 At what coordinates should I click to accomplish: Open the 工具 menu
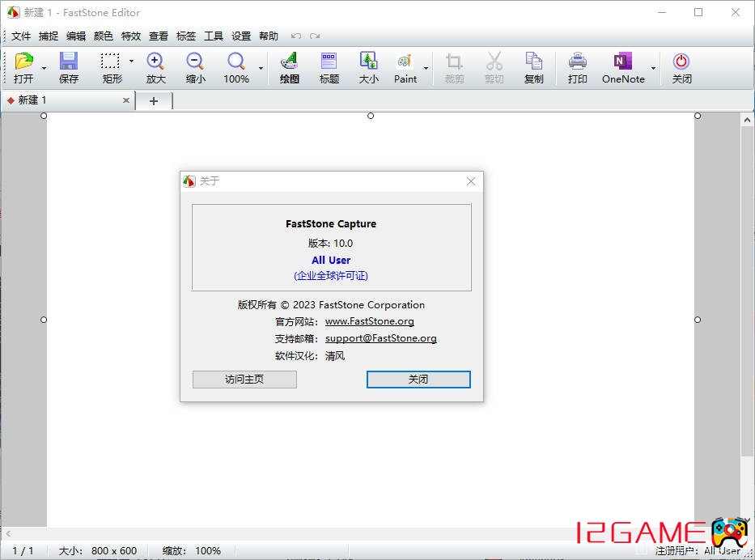214,36
